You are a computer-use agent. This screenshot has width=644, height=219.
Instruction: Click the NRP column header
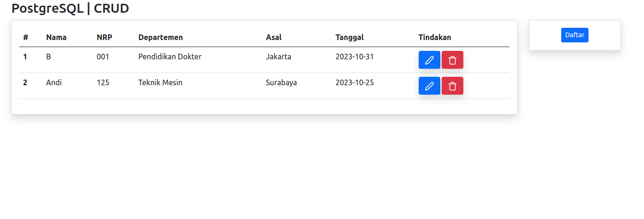[x=104, y=37]
